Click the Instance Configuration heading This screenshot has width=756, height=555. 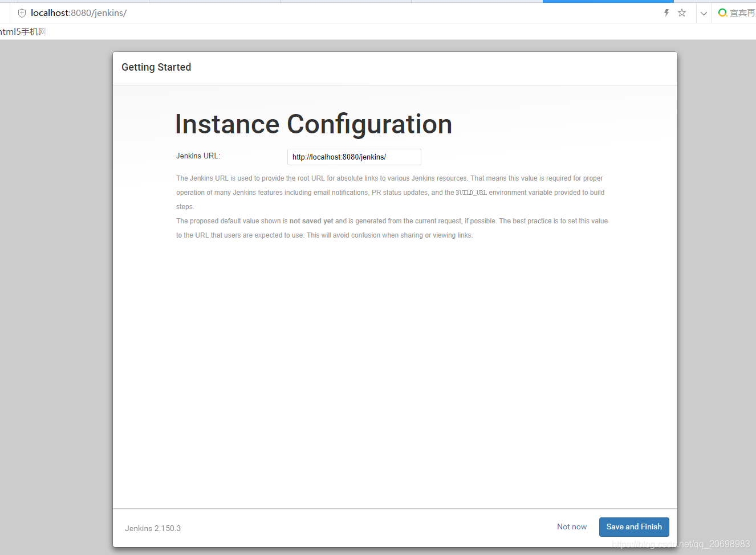pyautogui.click(x=314, y=125)
